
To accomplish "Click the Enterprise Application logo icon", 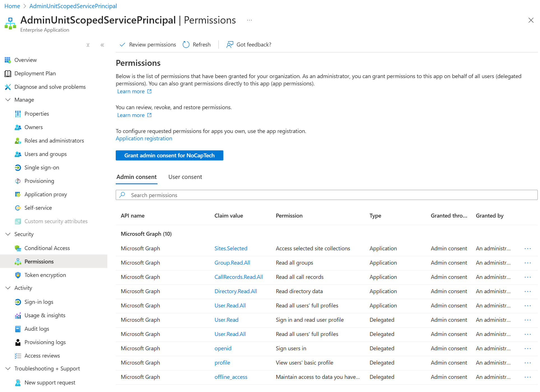I will click(10, 23).
